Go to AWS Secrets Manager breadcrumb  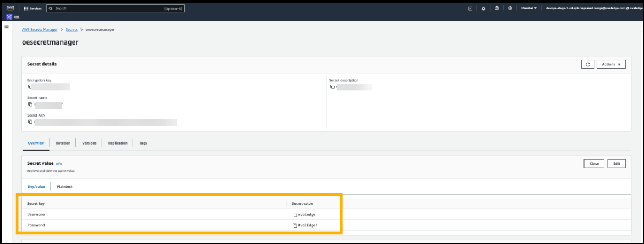tap(40, 30)
